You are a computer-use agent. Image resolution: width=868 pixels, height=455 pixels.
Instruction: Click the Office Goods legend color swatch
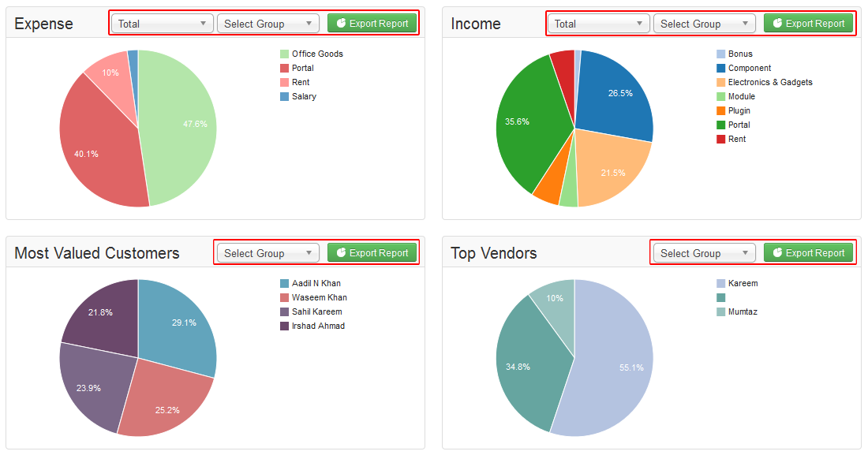pyautogui.click(x=285, y=54)
